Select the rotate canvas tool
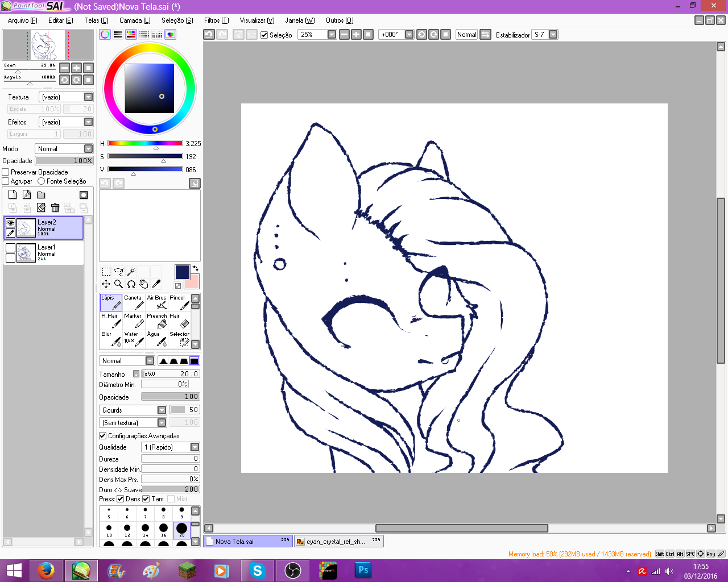Screen dimensions: 728x582 [x=131, y=284]
